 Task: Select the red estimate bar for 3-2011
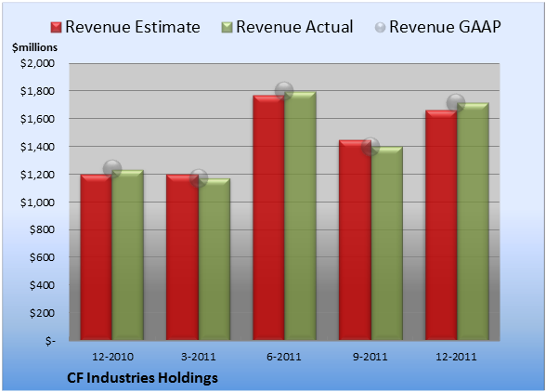(182, 257)
